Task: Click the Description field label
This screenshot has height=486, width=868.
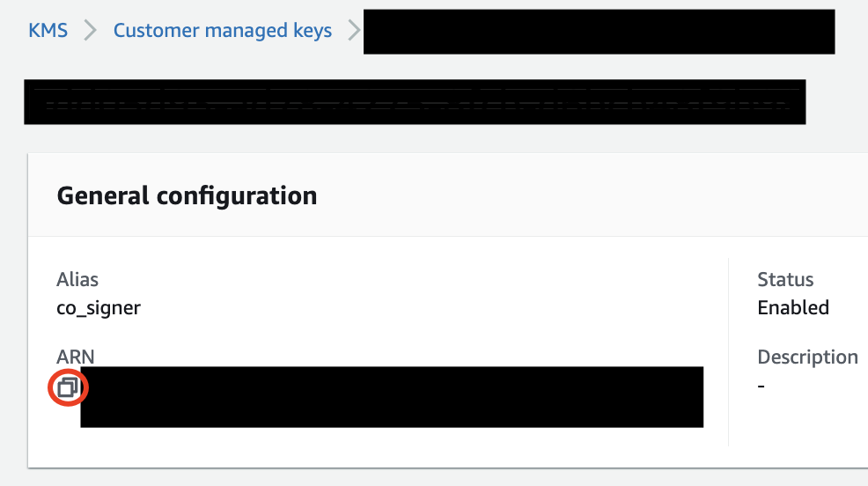Action: (807, 357)
